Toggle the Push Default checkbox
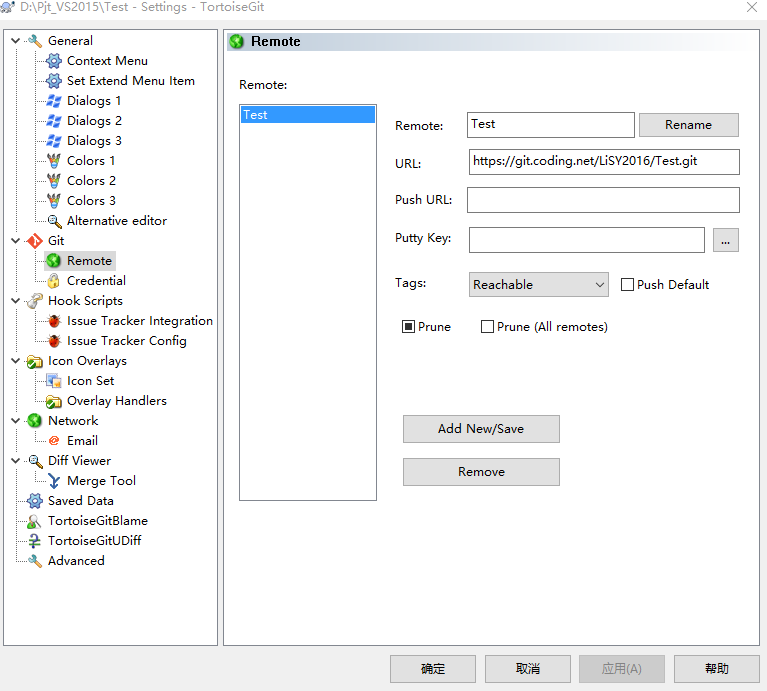This screenshot has height=691, width=767. coord(628,285)
